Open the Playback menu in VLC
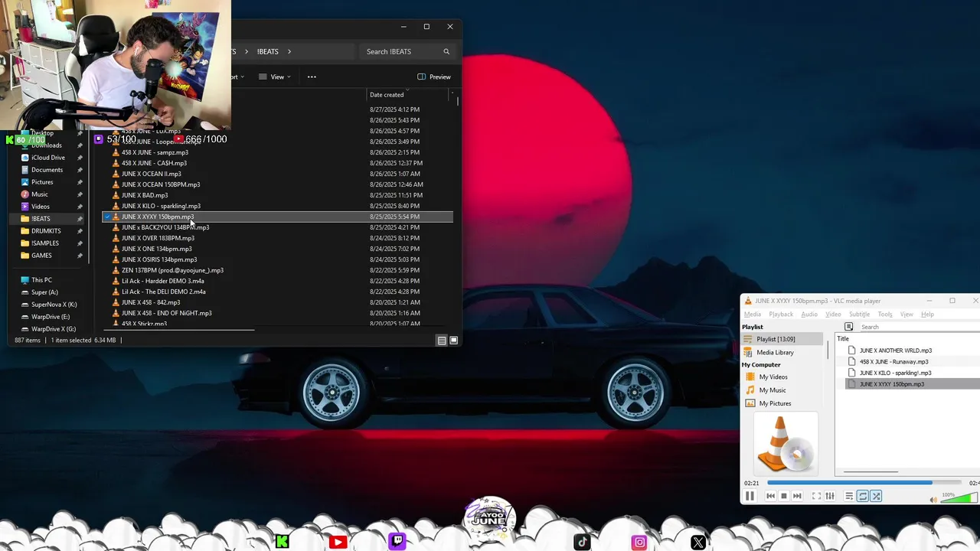The image size is (980, 551). (x=781, y=315)
